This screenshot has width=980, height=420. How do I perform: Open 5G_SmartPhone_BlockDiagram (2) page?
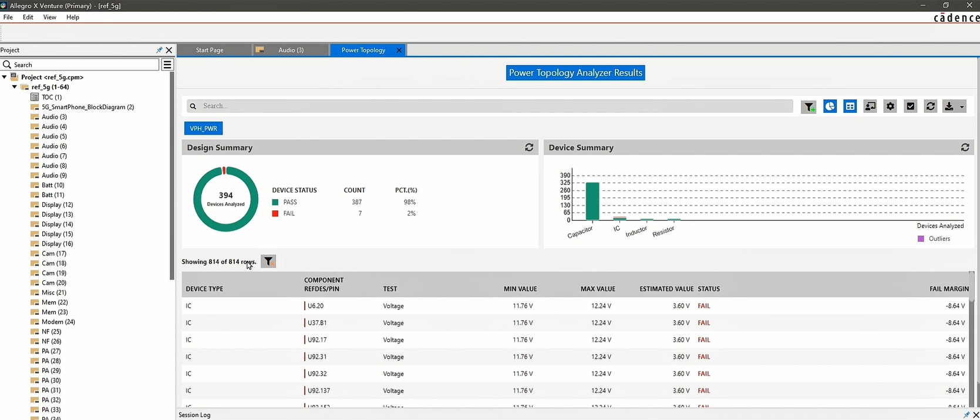click(87, 107)
